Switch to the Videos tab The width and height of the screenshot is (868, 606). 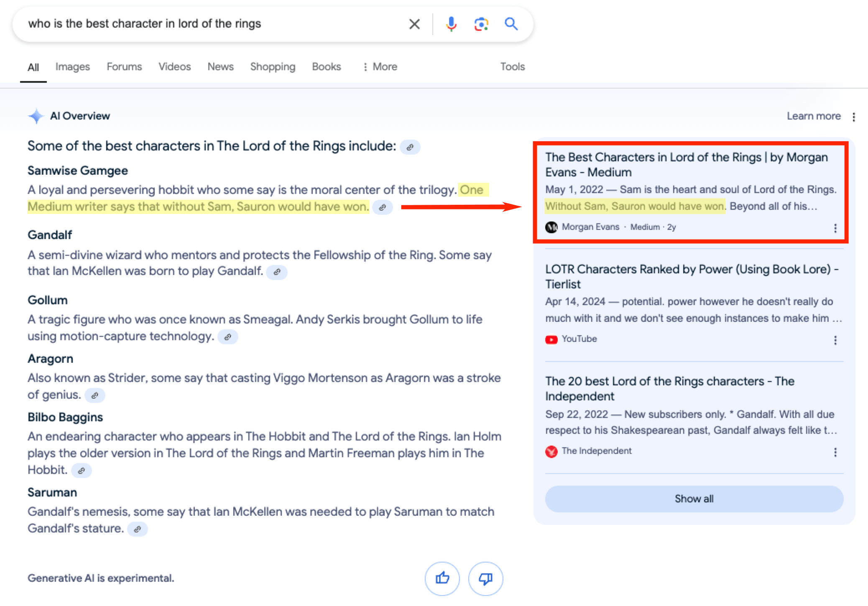[174, 67]
